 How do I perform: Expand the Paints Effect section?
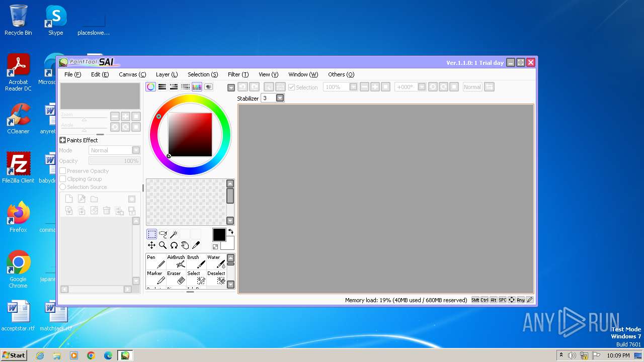tap(63, 140)
